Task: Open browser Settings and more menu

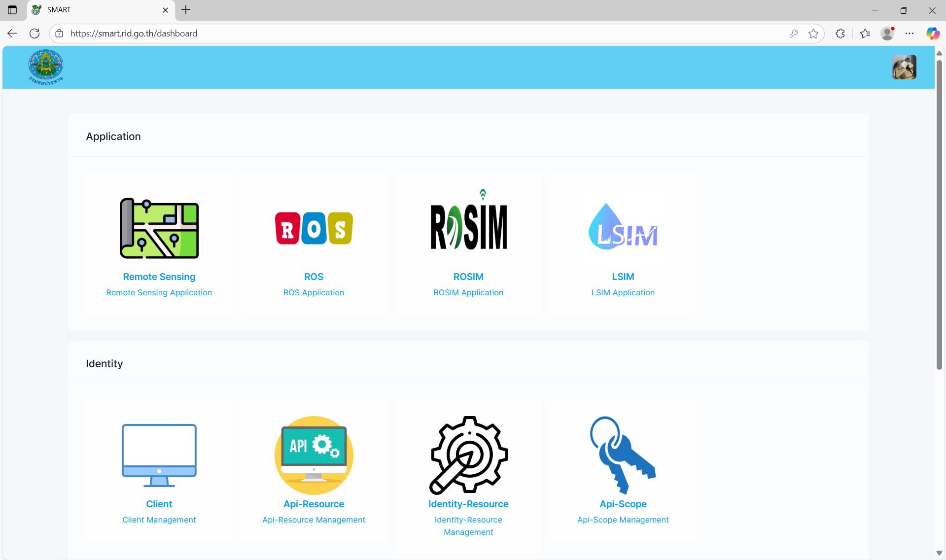Action: pyautogui.click(x=910, y=34)
